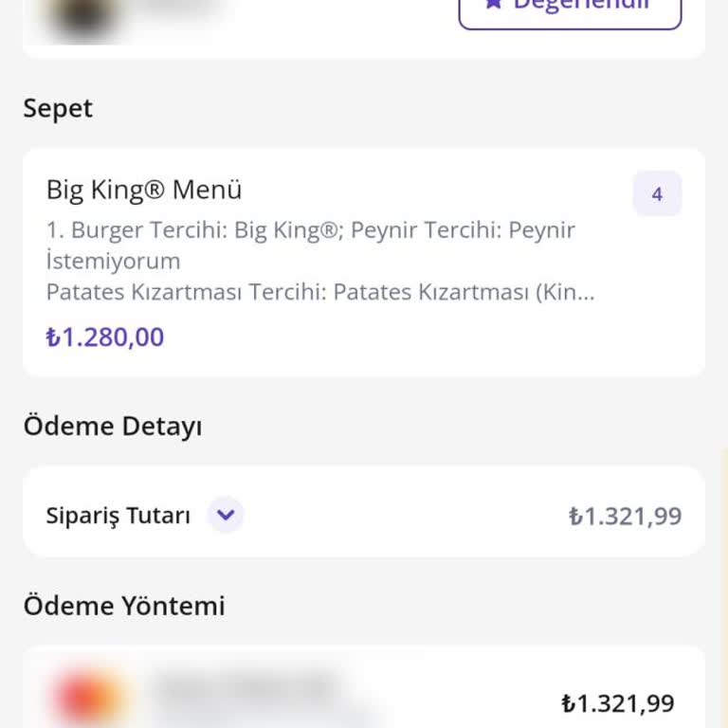The width and height of the screenshot is (728, 728).
Task: Open the Big King® Menü item title
Action: tap(144, 190)
